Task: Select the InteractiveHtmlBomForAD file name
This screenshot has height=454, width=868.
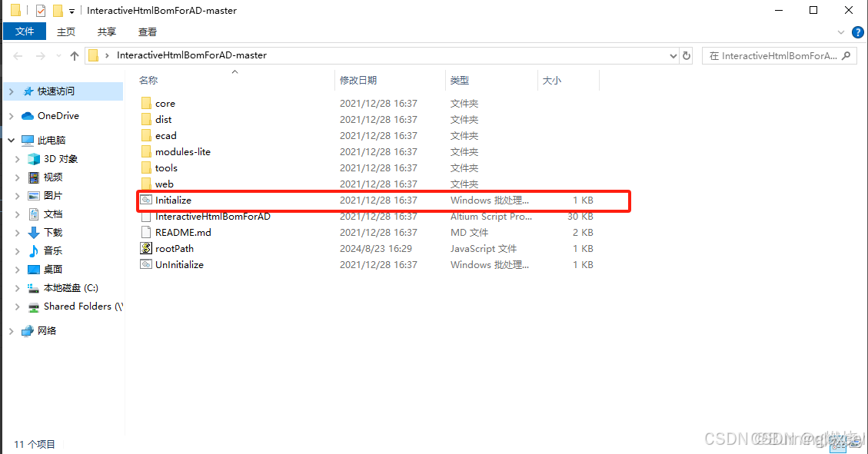Action: pos(212,216)
